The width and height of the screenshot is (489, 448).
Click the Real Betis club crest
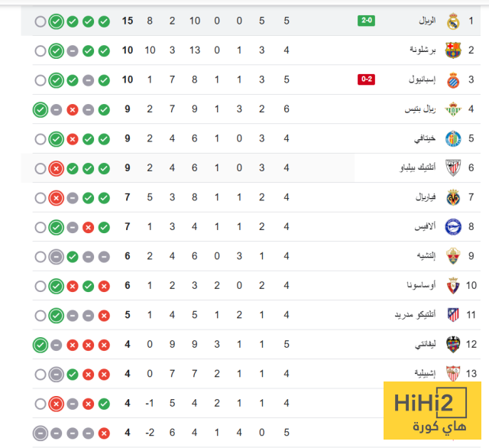(453, 109)
